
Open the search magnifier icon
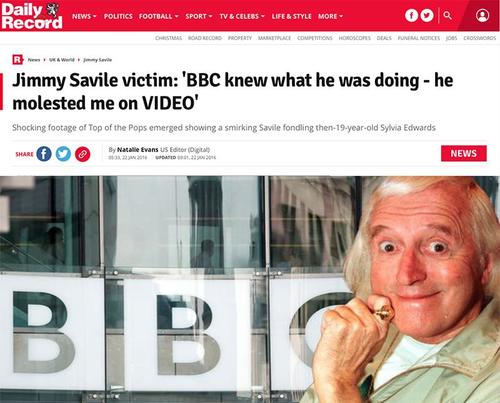[x=448, y=15]
